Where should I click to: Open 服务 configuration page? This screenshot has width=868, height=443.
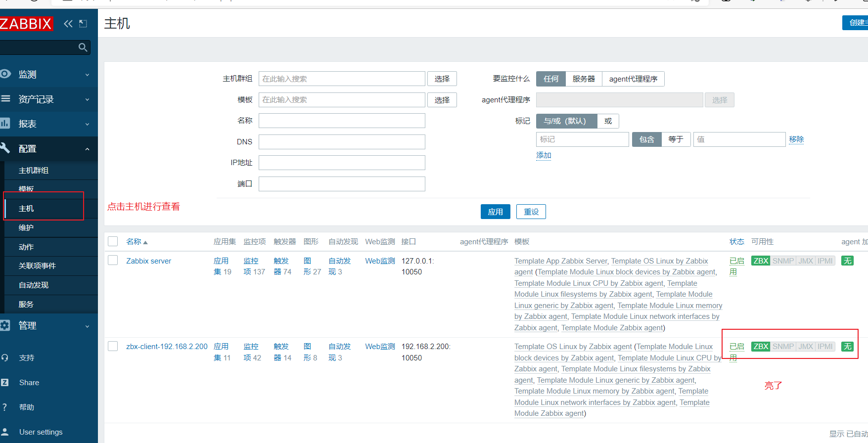[26, 304]
